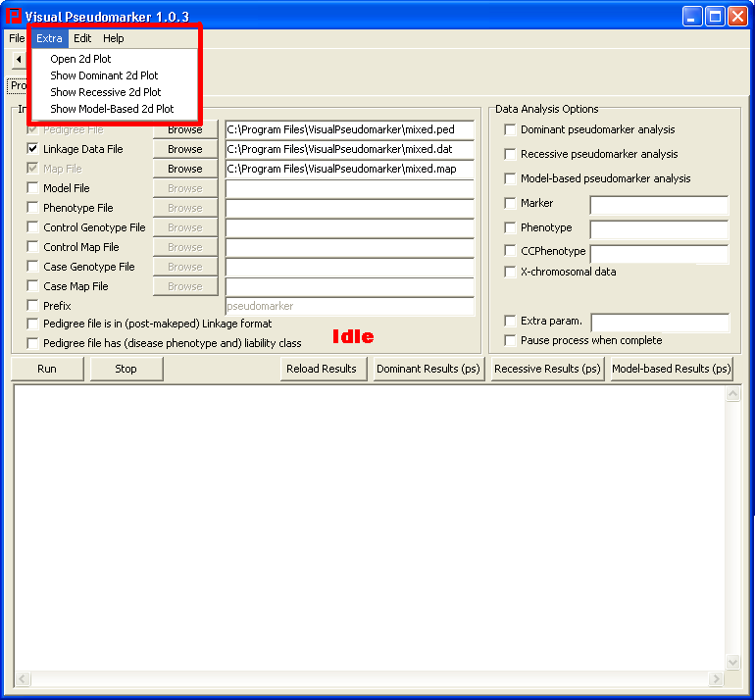Tick the Marker checkbox
This screenshot has height=700, width=755.
pos(510,203)
